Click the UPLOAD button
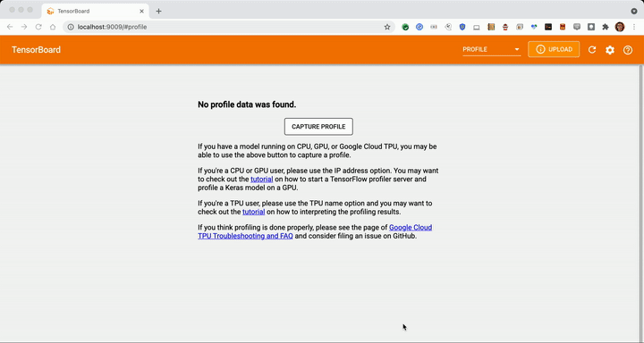Viewport: 644px width, 343px height. (x=554, y=49)
